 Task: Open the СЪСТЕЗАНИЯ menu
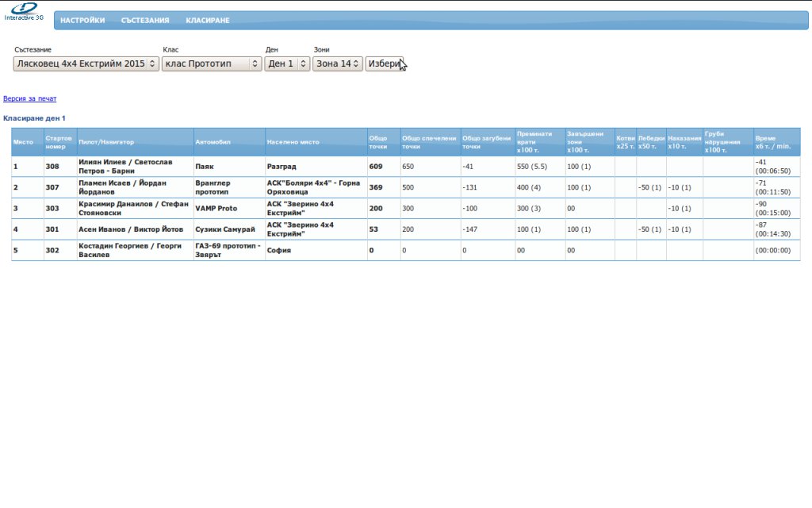[145, 21]
